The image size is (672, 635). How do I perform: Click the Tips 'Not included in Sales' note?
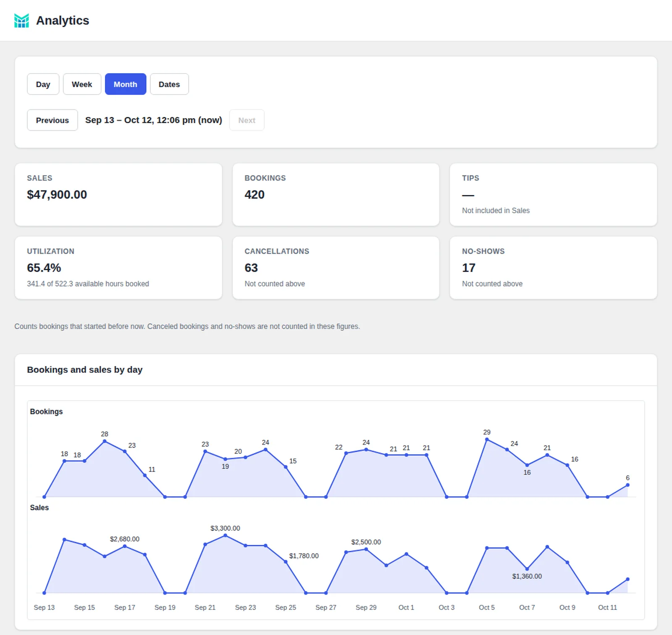point(496,211)
